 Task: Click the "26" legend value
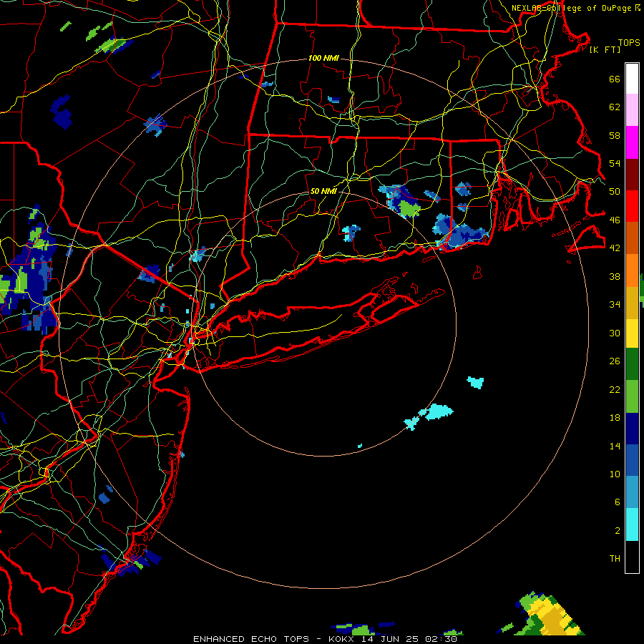615,361
